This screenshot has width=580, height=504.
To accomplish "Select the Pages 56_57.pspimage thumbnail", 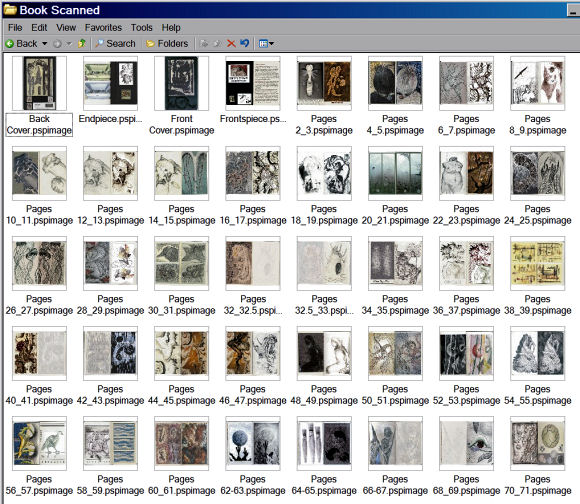I will pos(39,443).
